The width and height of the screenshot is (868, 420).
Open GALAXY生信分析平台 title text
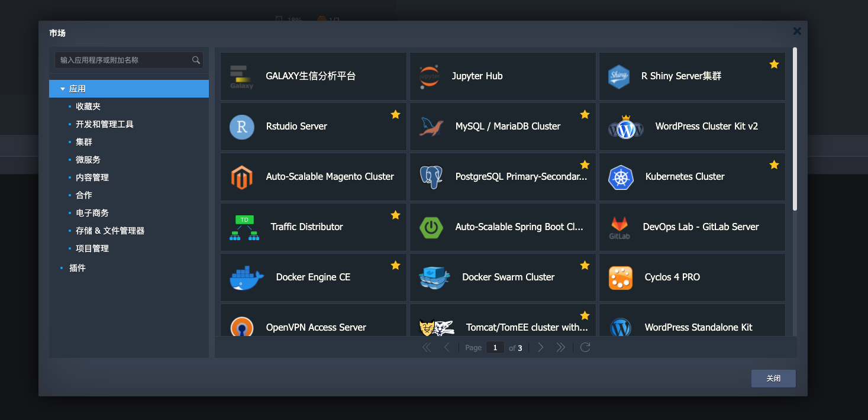pyautogui.click(x=311, y=76)
